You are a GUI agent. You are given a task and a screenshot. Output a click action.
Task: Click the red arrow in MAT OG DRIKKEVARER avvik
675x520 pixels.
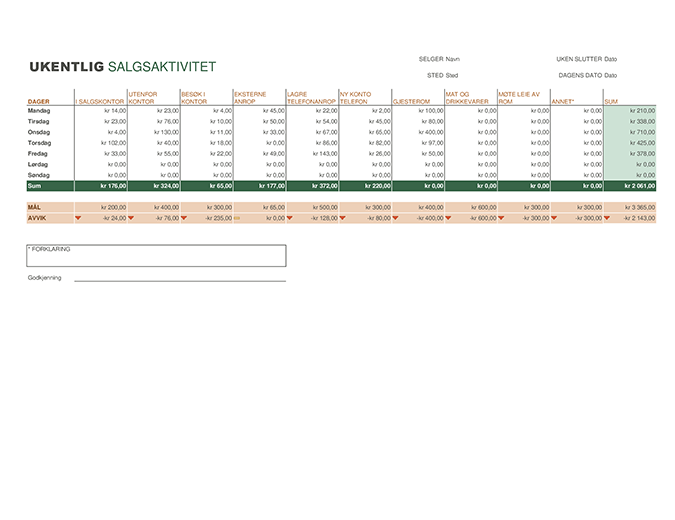(448, 218)
